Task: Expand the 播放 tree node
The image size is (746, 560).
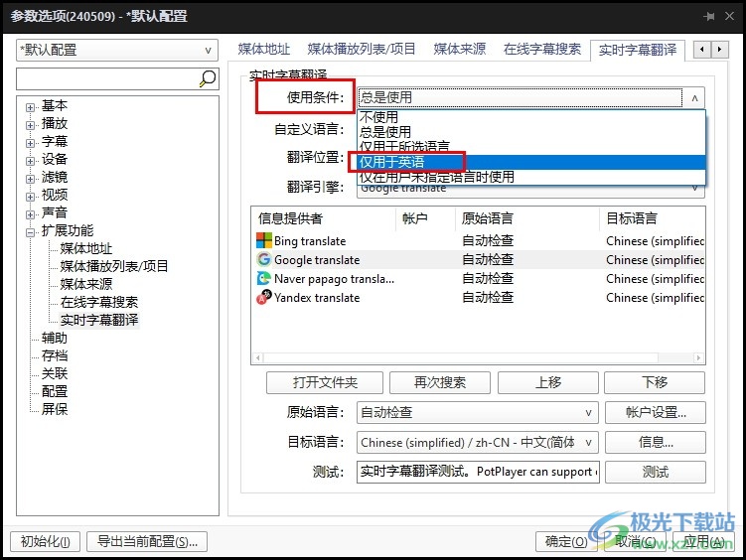Action: (30, 125)
